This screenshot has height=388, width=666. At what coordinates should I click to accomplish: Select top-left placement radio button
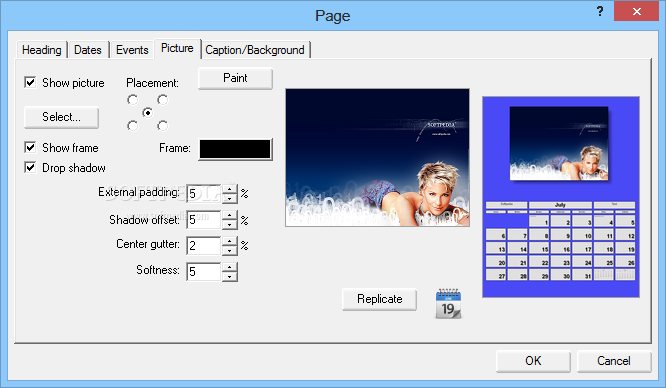click(x=133, y=100)
